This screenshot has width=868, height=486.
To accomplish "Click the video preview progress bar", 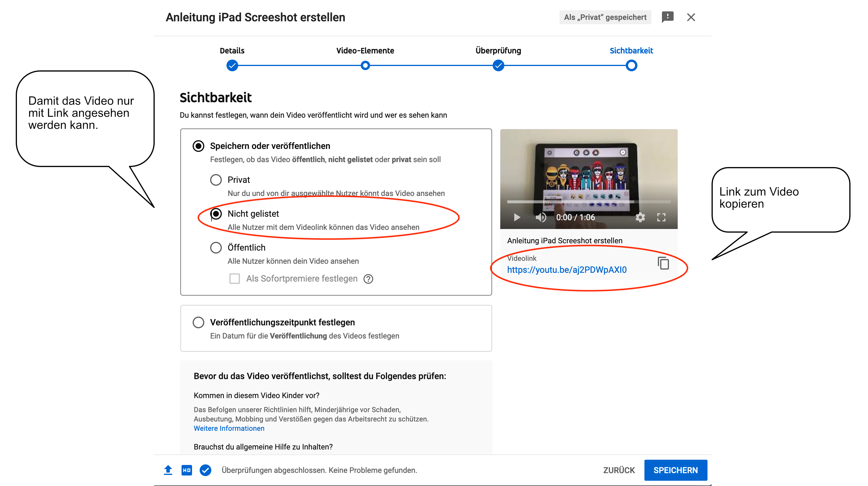I will tap(588, 202).
